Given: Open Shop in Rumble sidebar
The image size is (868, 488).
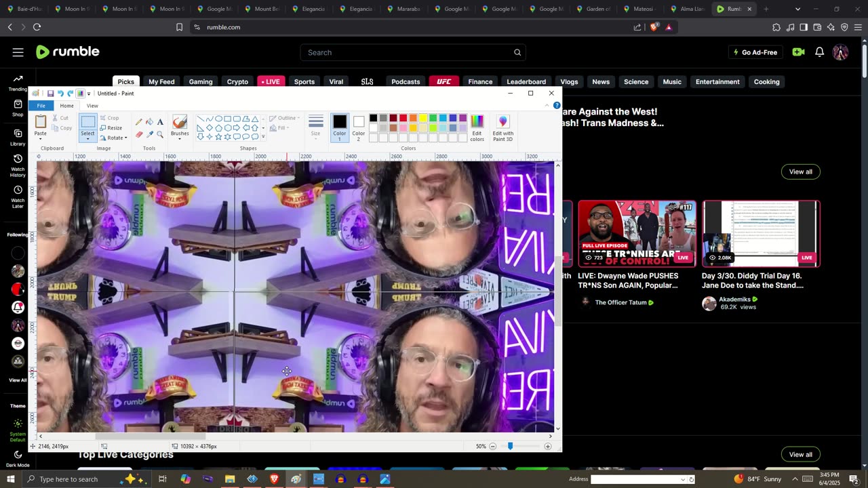Looking at the screenshot, I should 18,108.
